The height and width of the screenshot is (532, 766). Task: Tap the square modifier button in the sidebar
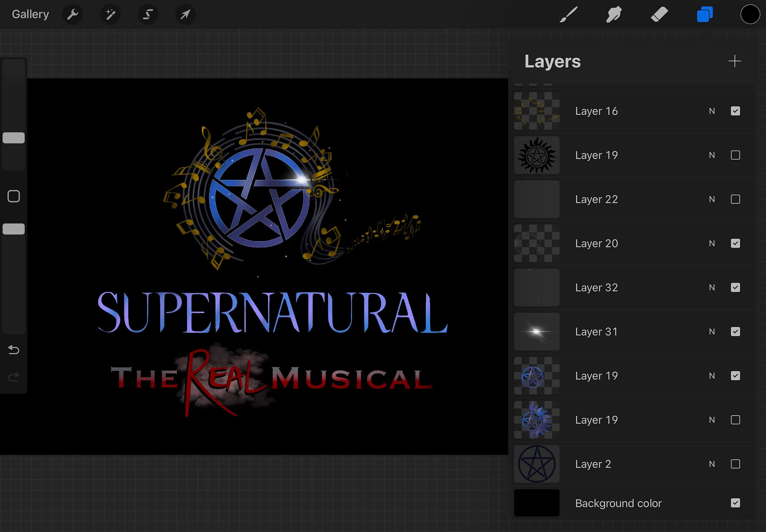point(14,196)
